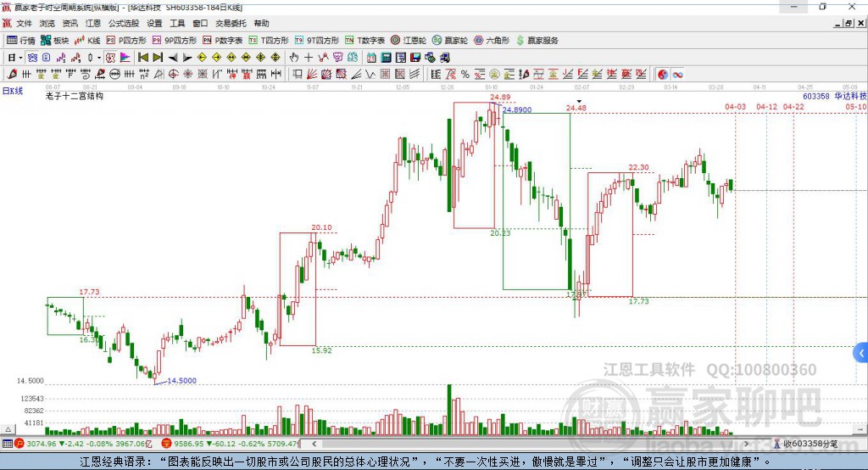Minimize the inner chart window

(837, 23)
